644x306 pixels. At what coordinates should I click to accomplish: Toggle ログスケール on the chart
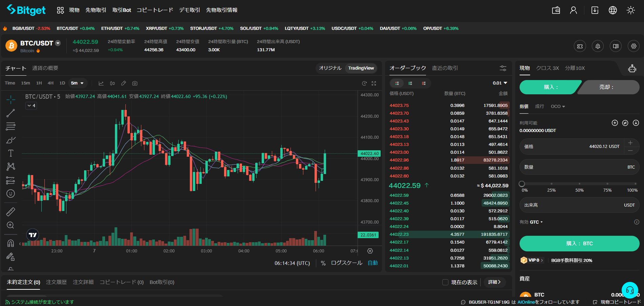coord(346,263)
